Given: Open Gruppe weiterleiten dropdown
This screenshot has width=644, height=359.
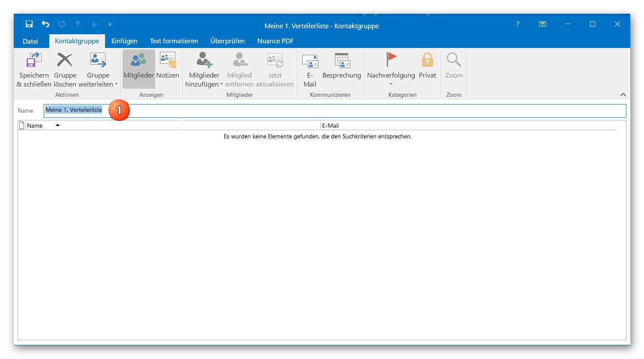Looking at the screenshot, I should [98, 69].
